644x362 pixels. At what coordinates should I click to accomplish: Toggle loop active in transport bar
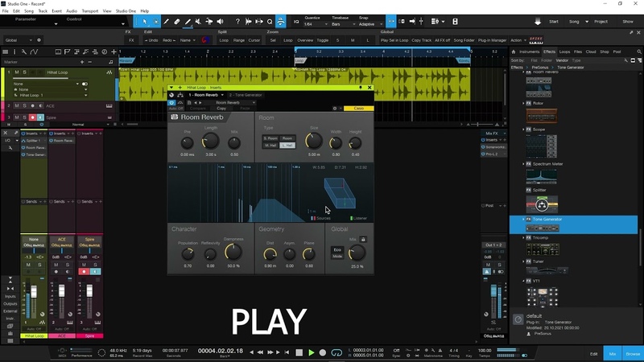336,352
